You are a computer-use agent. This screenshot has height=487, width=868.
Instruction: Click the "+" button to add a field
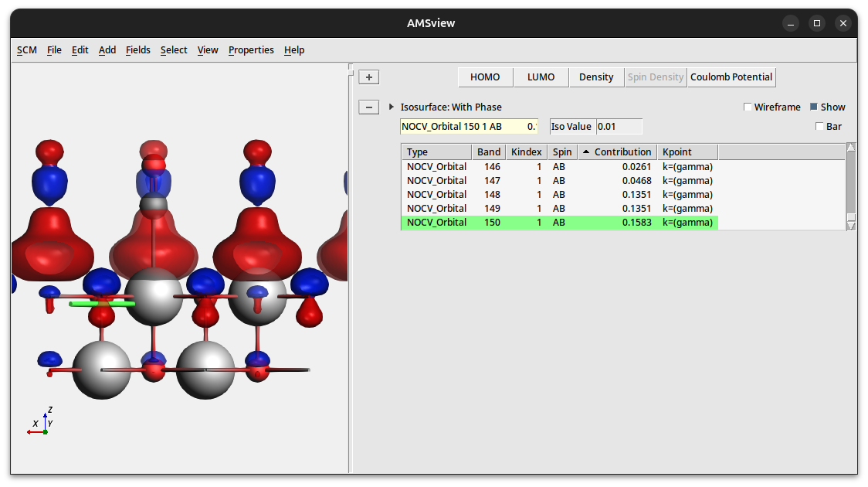tap(368, 77)
